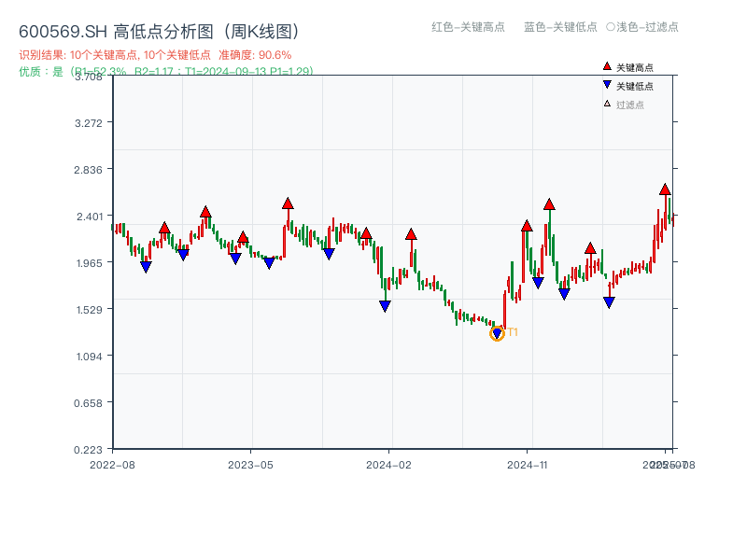The image size is (747, 560).
Task: Select the red key-high marker above 2024-11
Action: [527, 226]
